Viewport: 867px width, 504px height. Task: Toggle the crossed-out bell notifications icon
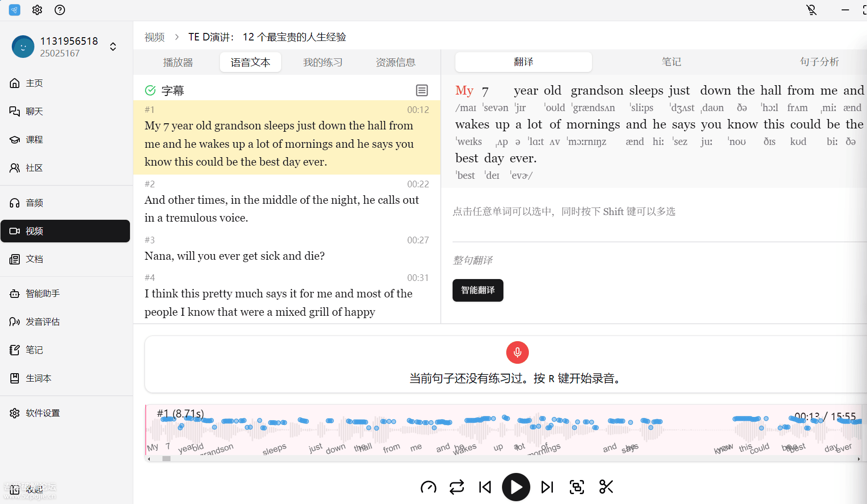[811, 10]
